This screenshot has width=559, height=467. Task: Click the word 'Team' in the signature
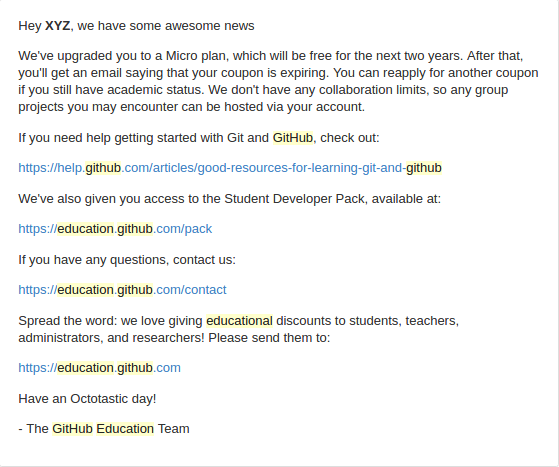[x=174, y=429]
